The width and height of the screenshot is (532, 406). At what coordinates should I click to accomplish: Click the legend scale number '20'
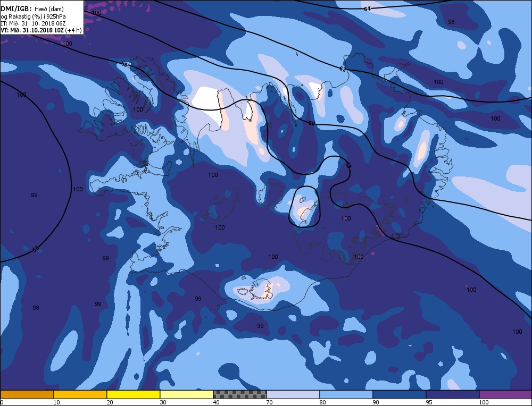pos(110,402)
